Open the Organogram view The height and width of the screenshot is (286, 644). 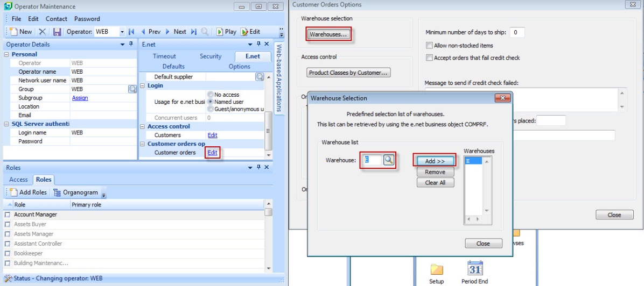(x=76, y=192)
